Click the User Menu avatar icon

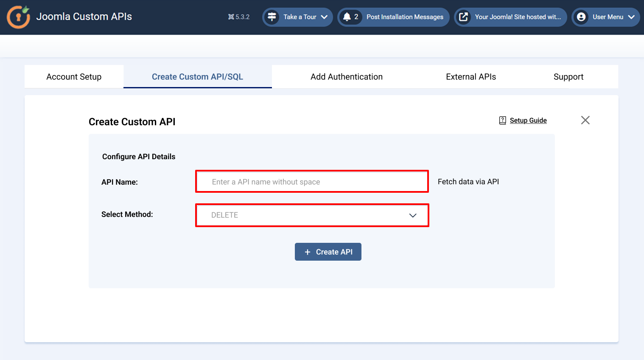click(x=581, y=17)
